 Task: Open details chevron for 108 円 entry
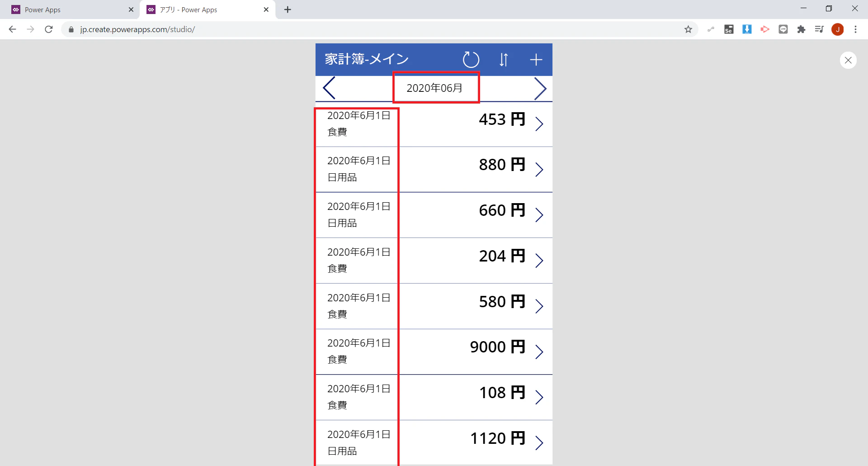(x=539, y=397)
